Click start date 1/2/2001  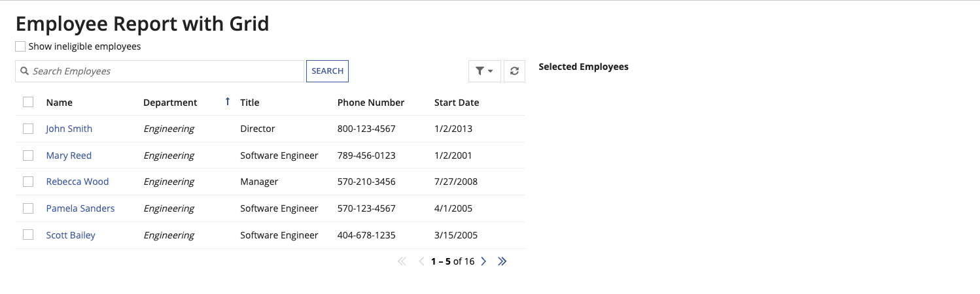[453, 155]
